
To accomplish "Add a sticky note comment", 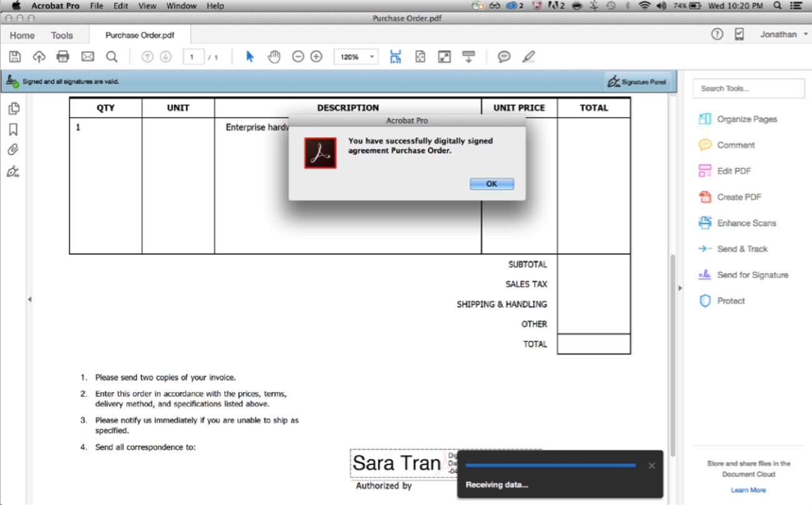I will 504,57.
